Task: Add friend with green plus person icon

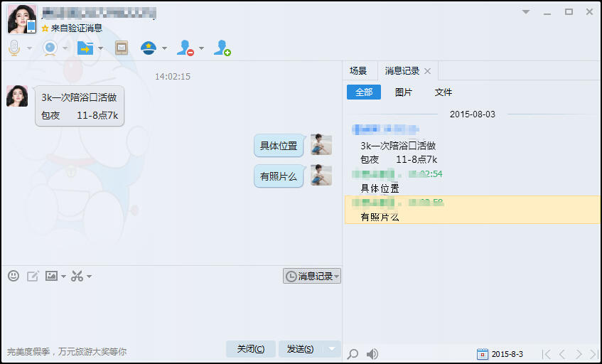Action: [222, 48]
